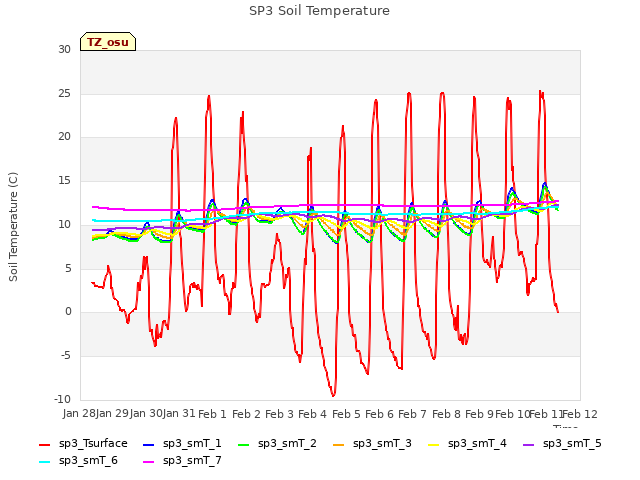Viewport: 640px width, 480px height.
Task: Click the cyan sp3_smT_6 legend color marker
Action: click(44, 462)
